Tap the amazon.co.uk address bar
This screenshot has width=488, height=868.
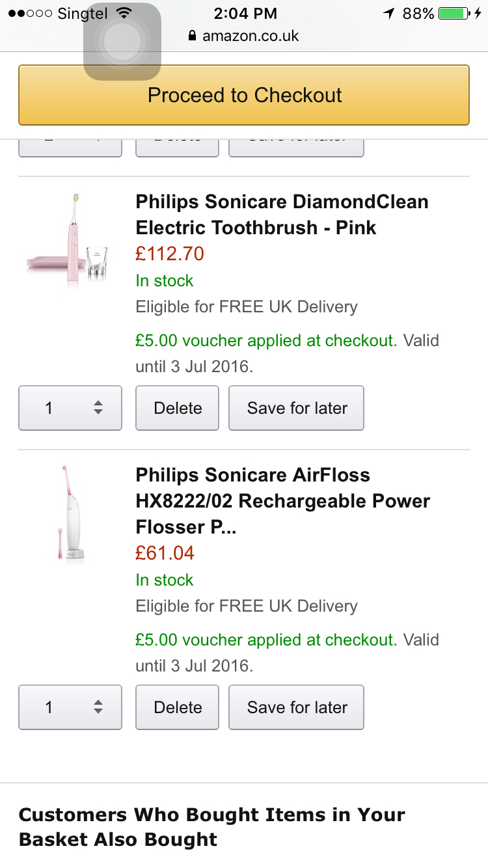(x=250, y=36)
